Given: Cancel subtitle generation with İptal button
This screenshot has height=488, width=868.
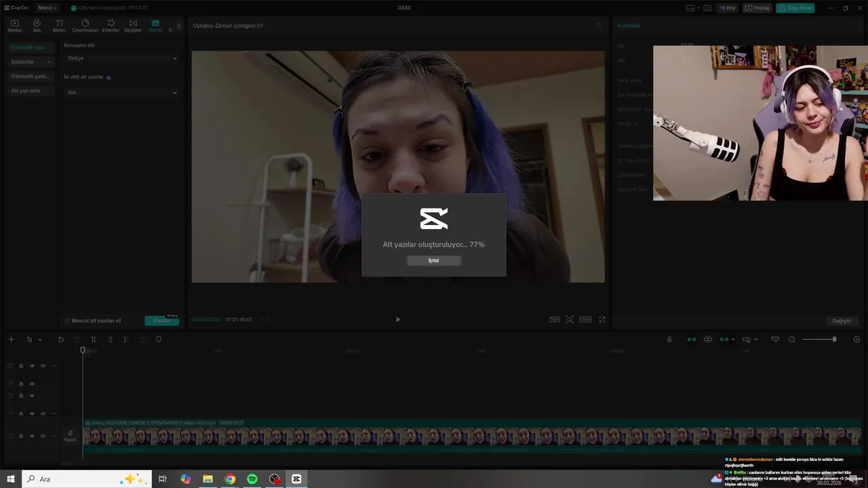Looking at the screenshot, I should [x=433, y=260].
